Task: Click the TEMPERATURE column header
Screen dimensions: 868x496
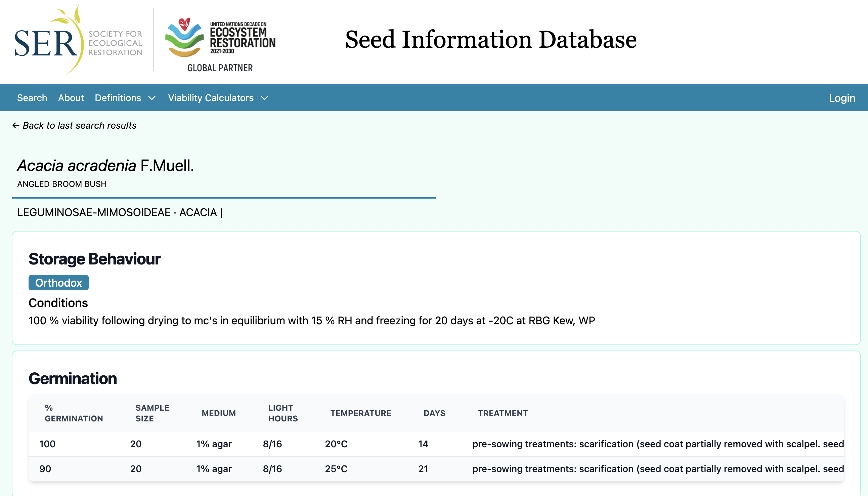Action: [x=361, y=413]
